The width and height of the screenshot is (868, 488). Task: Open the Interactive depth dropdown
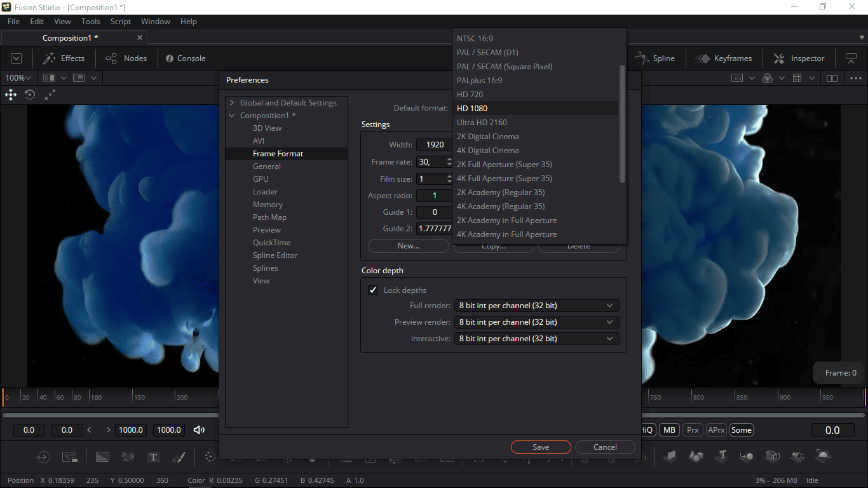pos(536,339)
